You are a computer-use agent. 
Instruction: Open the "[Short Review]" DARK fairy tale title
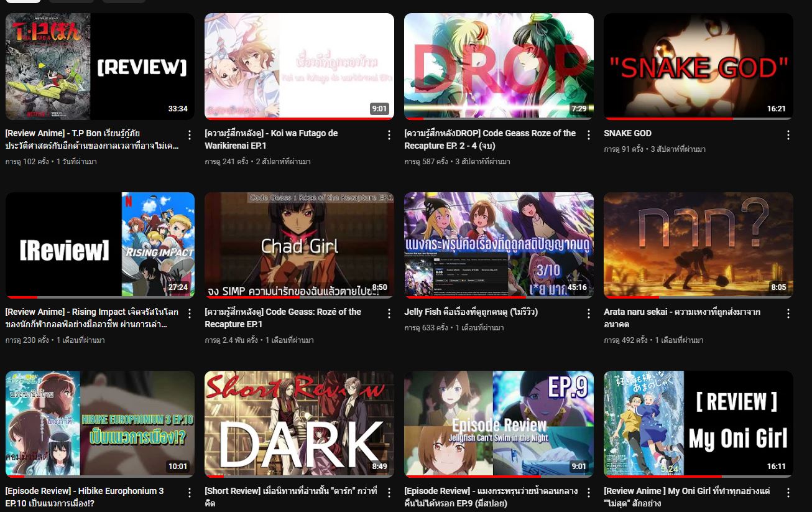coord(291,497)
